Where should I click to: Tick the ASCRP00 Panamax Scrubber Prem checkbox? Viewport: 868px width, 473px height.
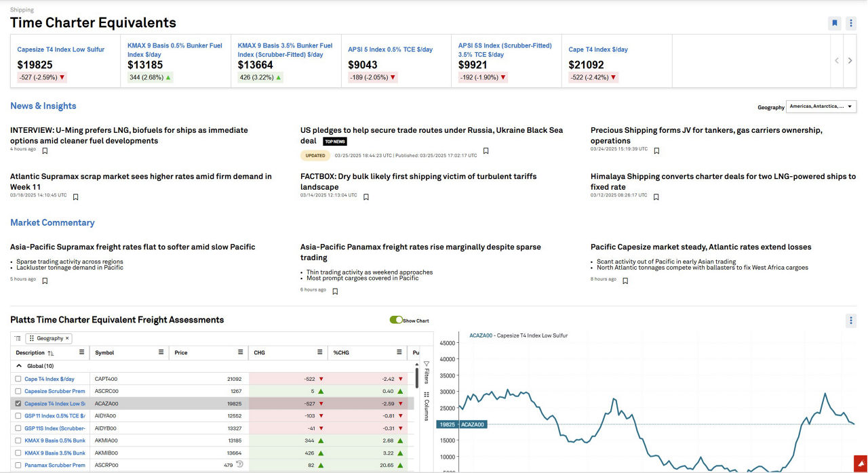18,465
